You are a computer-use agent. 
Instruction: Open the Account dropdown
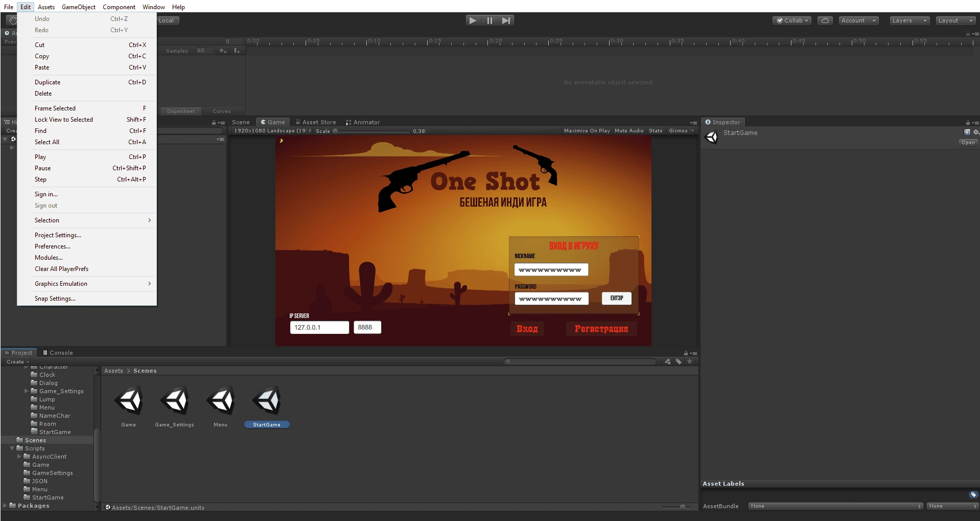858,20
